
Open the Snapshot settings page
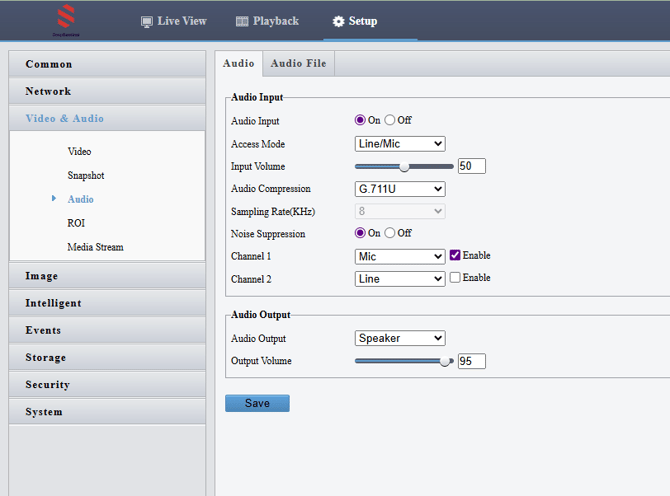tap(86, 175)
